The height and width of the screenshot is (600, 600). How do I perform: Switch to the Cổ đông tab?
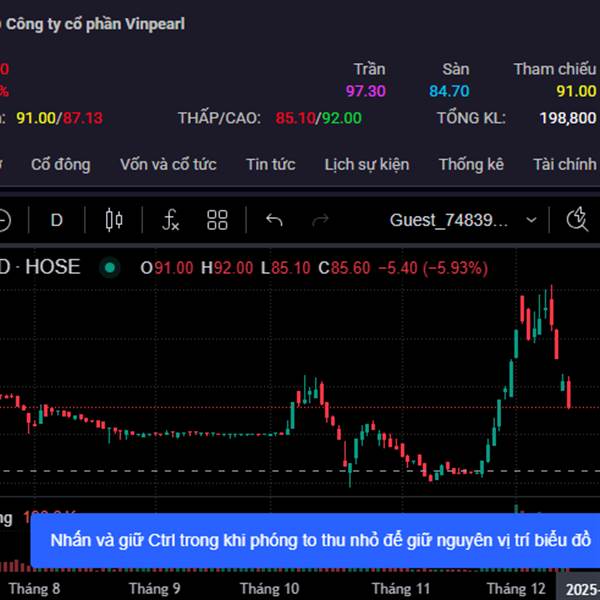[x=60, y=165]
